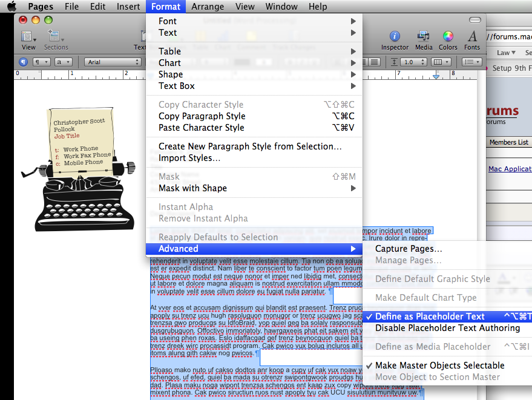Open the Law bookmark dropdown in browser
Screen dimensions: 532x400
point(506,53)
